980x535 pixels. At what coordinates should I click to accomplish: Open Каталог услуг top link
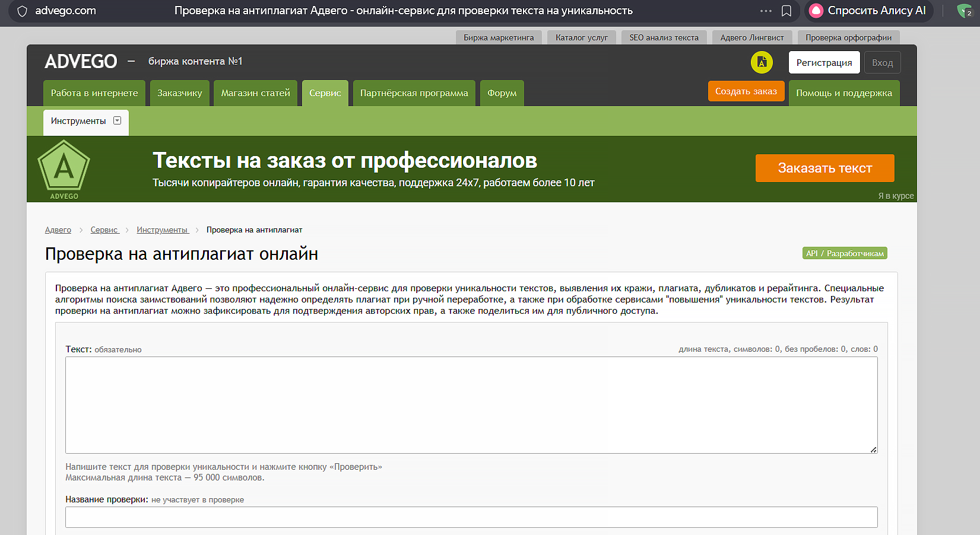582,37
